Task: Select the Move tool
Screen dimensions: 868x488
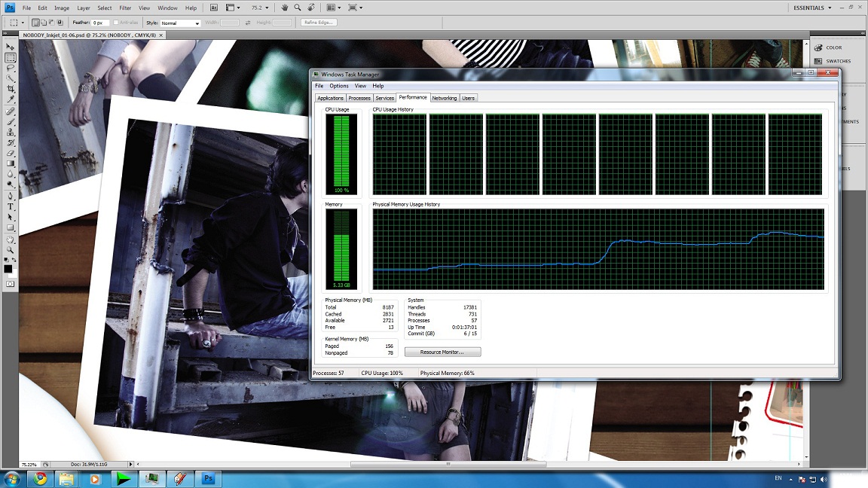Action: tap(11, 47)
